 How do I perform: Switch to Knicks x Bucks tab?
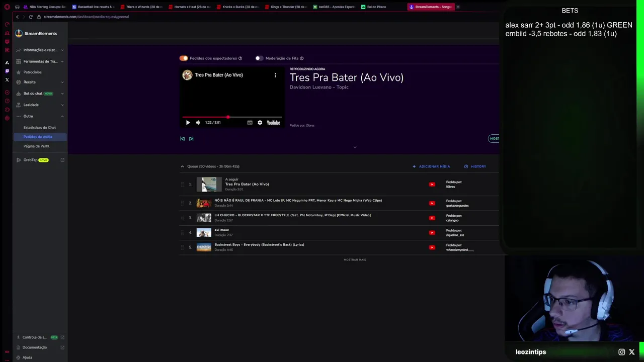pyautogui.click(x=238, y=7)
